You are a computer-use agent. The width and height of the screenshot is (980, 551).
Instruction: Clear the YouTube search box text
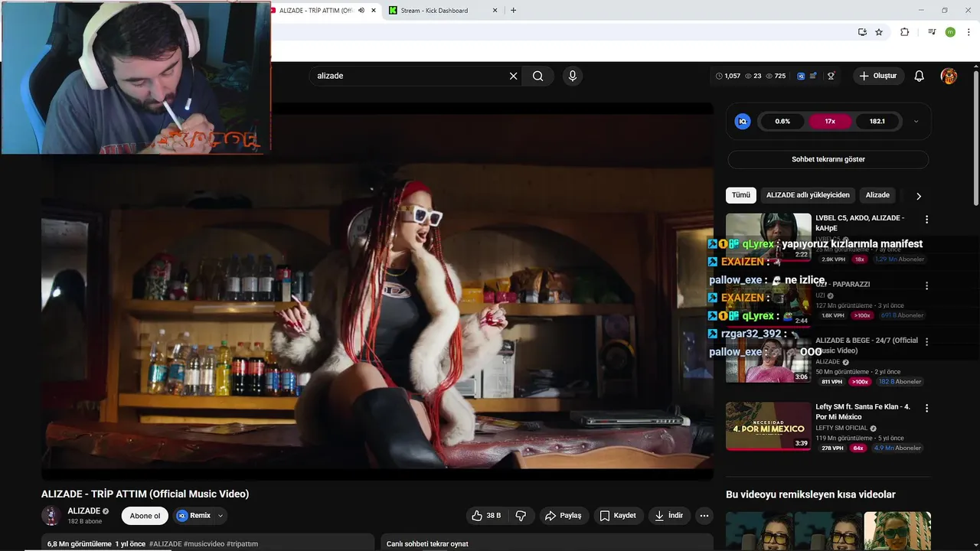(514, 76)
